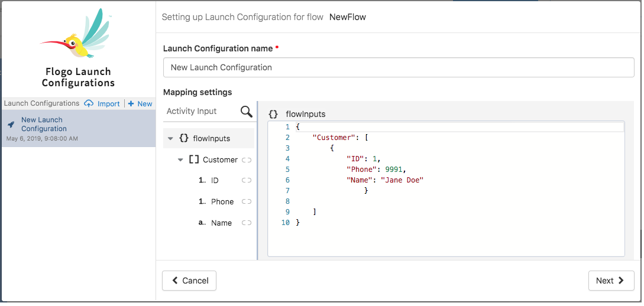Image resolution: width=644 pixels, height=306 pixels.
Task: Click the link icon next to Phone
Action: pos(247,202)
